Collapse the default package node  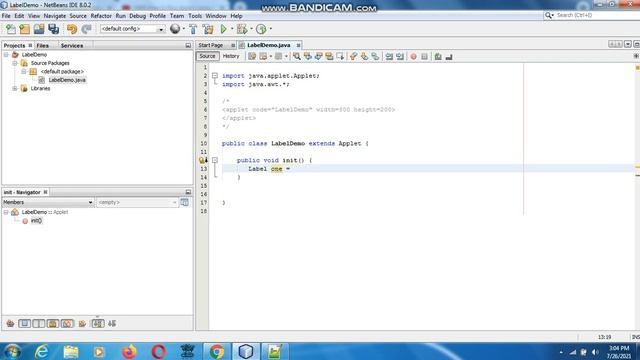tap(24, 71)
